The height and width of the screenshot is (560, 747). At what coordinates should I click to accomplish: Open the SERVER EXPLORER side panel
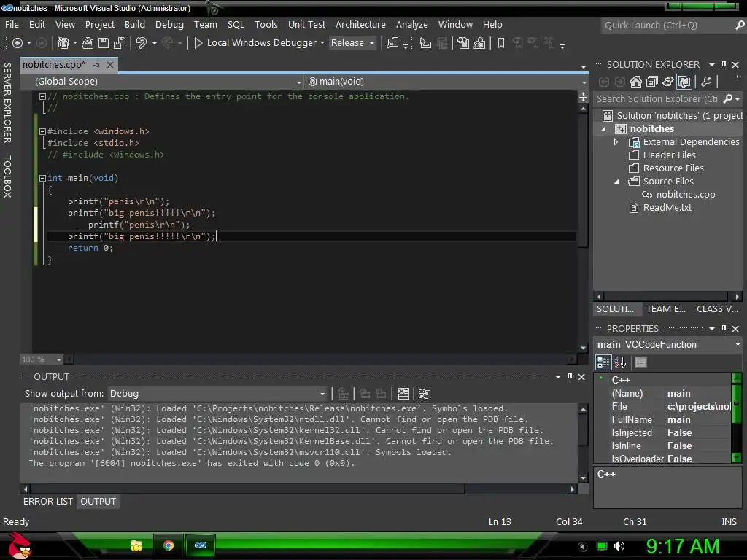(7, 103)
